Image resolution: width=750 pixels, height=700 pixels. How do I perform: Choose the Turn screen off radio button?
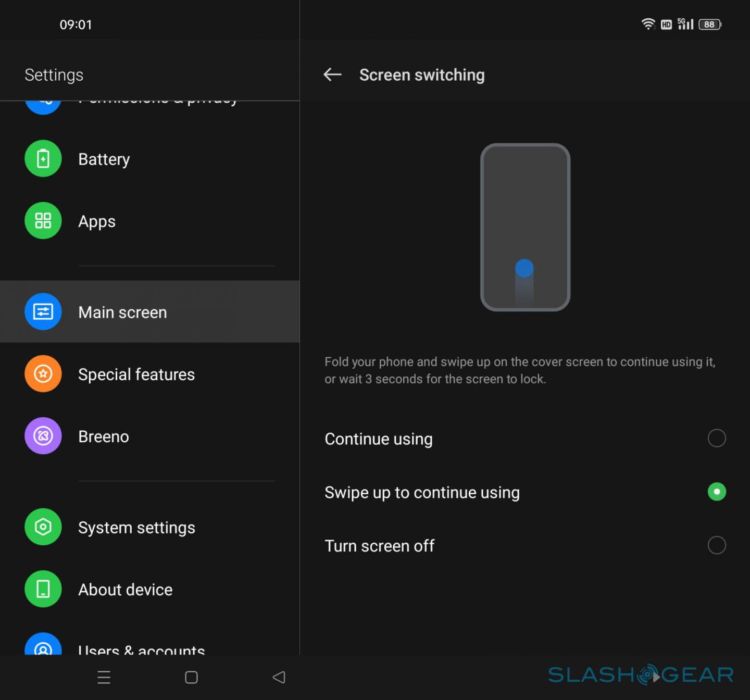click(717, 545)
